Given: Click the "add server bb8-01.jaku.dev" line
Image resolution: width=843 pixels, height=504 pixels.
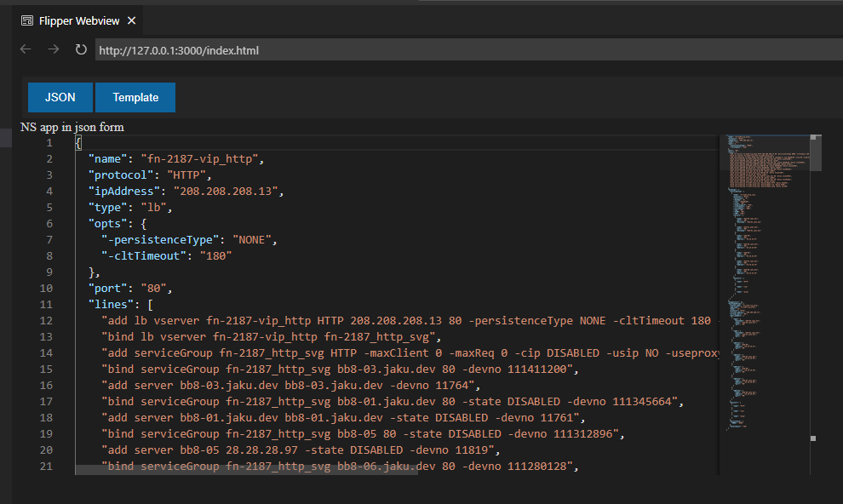Looking at the screenshot, I should tap(343, 417).
